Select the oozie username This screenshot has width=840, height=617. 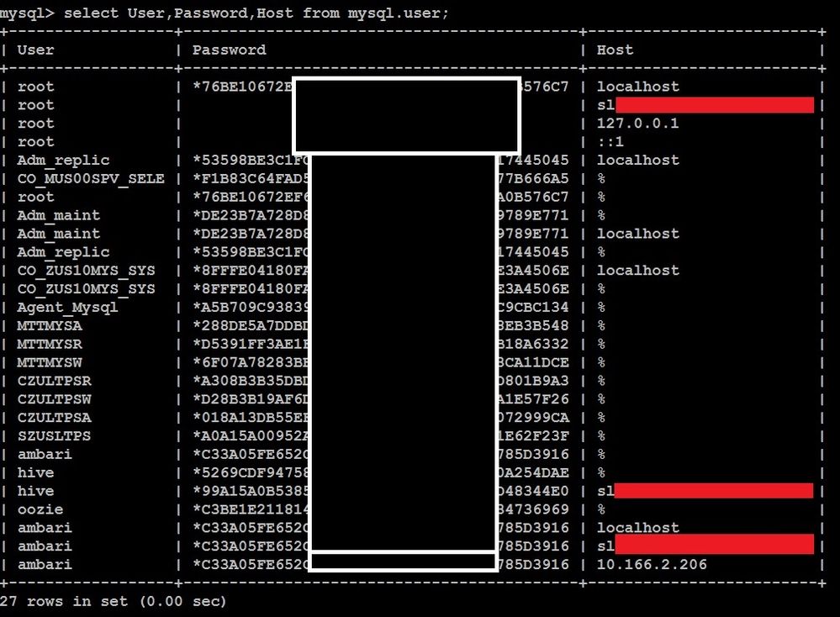[40, 509]
